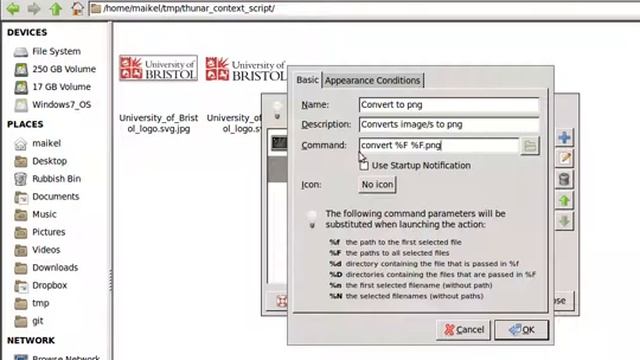Open the Windows7_OS volume
The width and height of the screenshot is (640, 360).
[61, 105]
